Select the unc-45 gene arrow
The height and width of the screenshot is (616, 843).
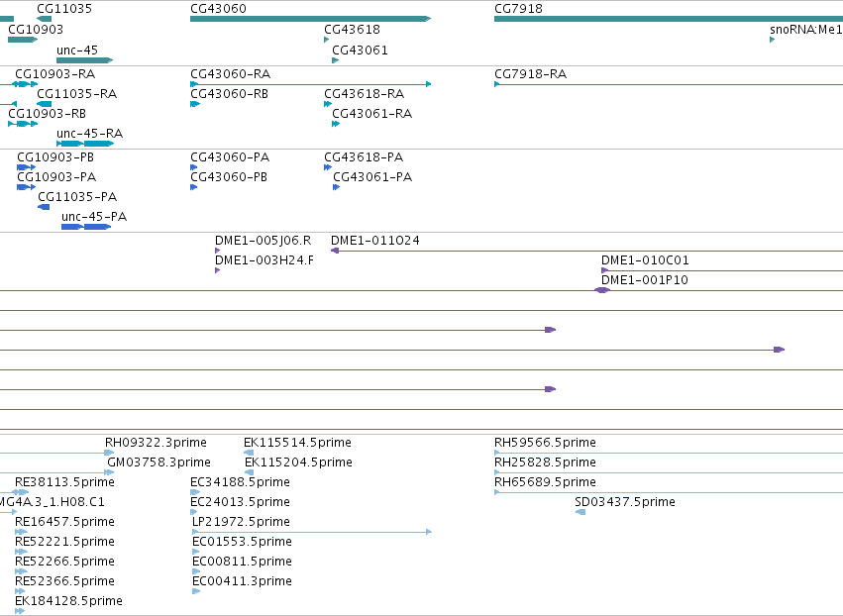[84, 60]
